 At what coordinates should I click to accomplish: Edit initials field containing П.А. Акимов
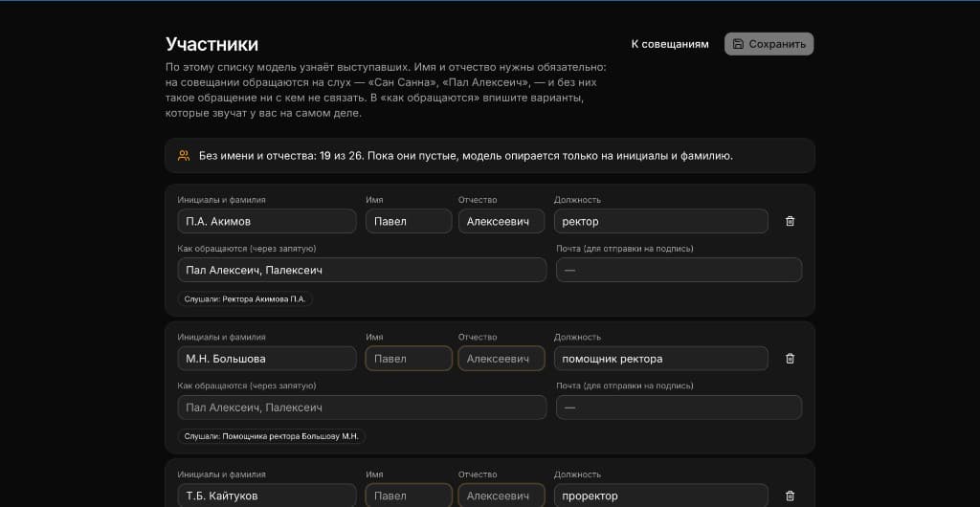pos(267,221)
